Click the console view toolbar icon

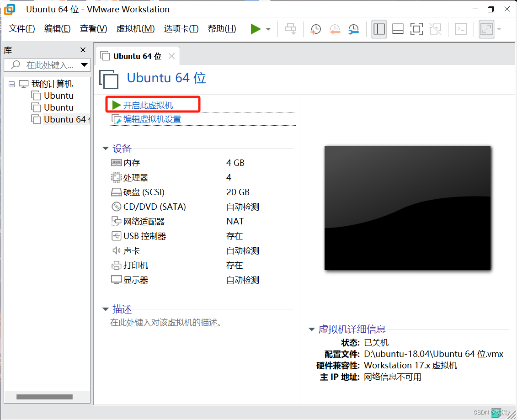(x=461, y=29)
